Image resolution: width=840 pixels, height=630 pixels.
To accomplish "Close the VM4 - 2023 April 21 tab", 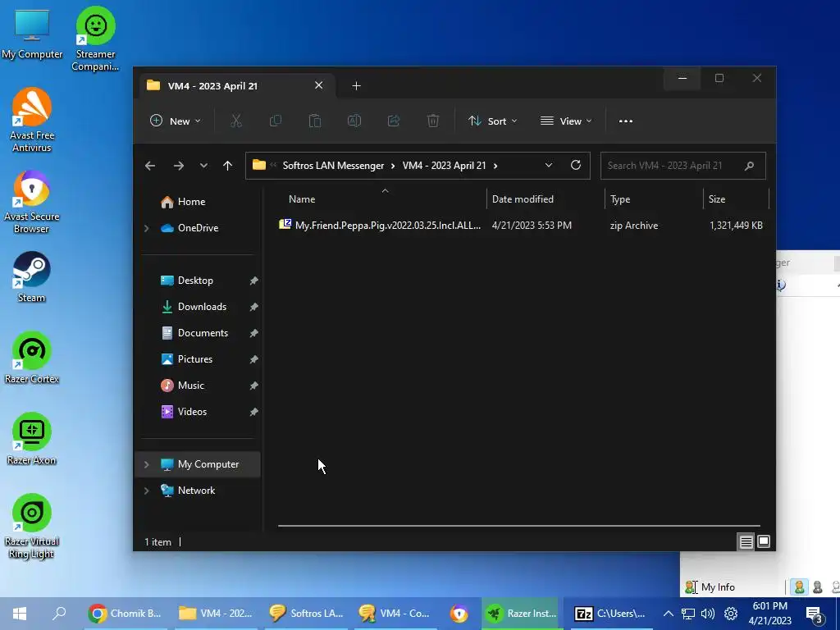I will [x=319, y=85].
